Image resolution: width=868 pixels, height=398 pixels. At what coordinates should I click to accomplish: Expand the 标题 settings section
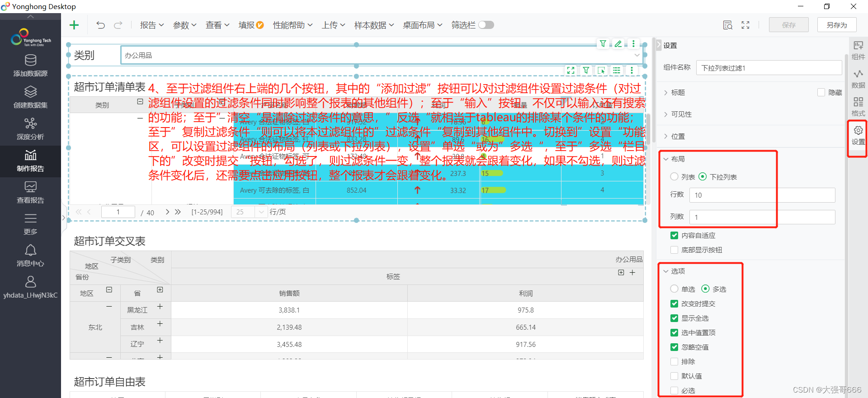coord(674,92)
